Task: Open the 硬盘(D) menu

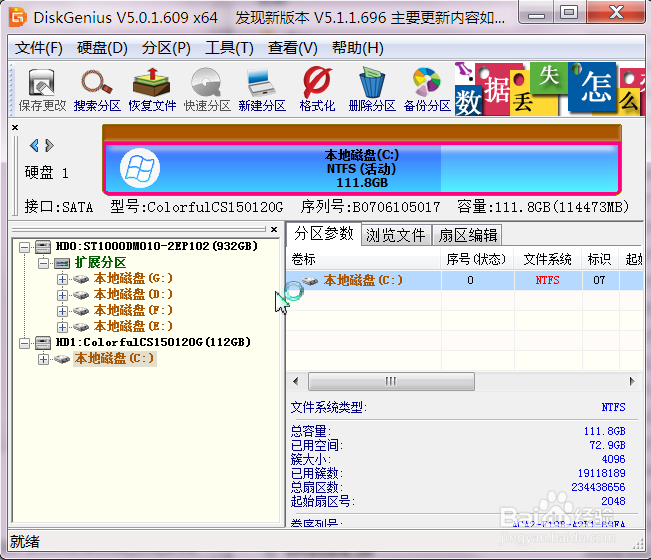Action: click(x=102, y=48)
